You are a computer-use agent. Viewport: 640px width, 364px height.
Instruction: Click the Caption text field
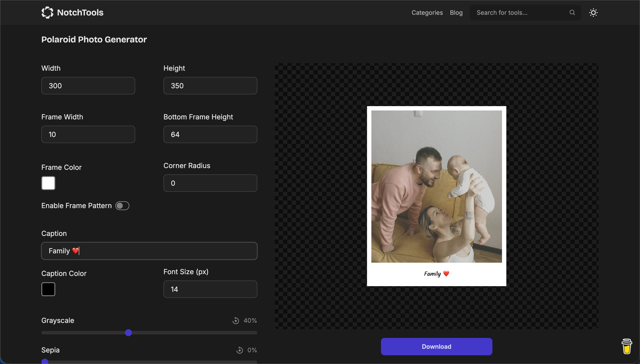[x=149, y=251]
